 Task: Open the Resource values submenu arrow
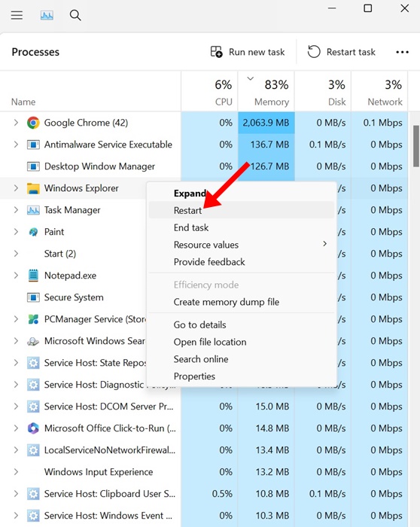tap(324, 244)
